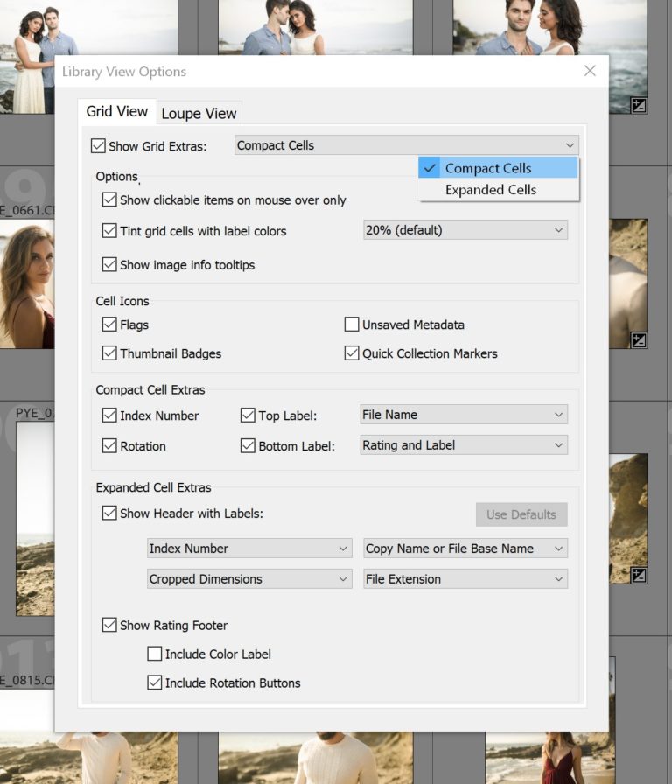Viewport: 672px width, 784px height.
Task: Select Compact Cells in the dropdown list
Action: tap(489, 168)
